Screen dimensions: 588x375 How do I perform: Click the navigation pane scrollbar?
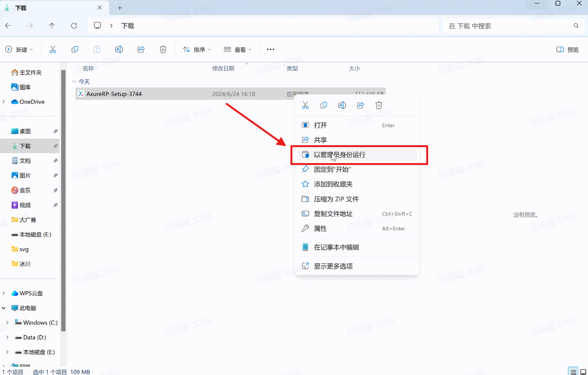click(63, 201)
